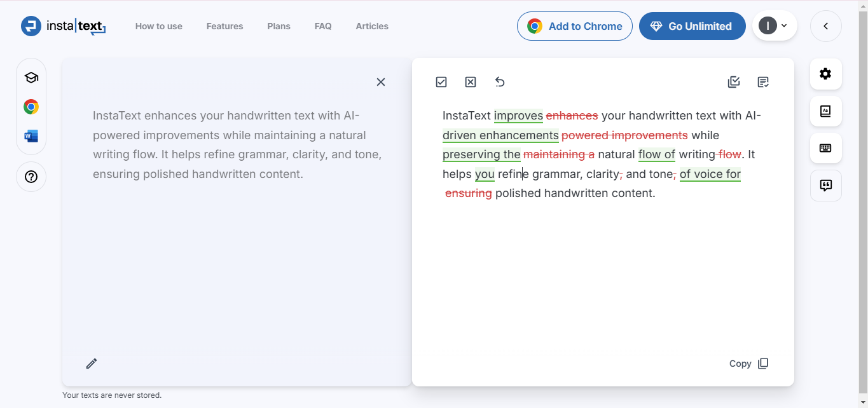Open the personal dictionary icon

coord(825,111)
